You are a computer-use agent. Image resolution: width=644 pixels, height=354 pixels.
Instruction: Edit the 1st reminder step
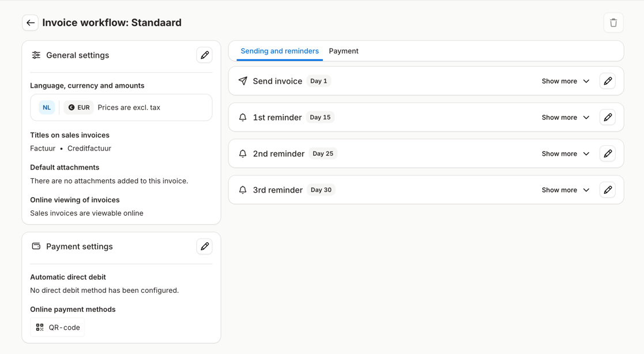coord(607,118)
